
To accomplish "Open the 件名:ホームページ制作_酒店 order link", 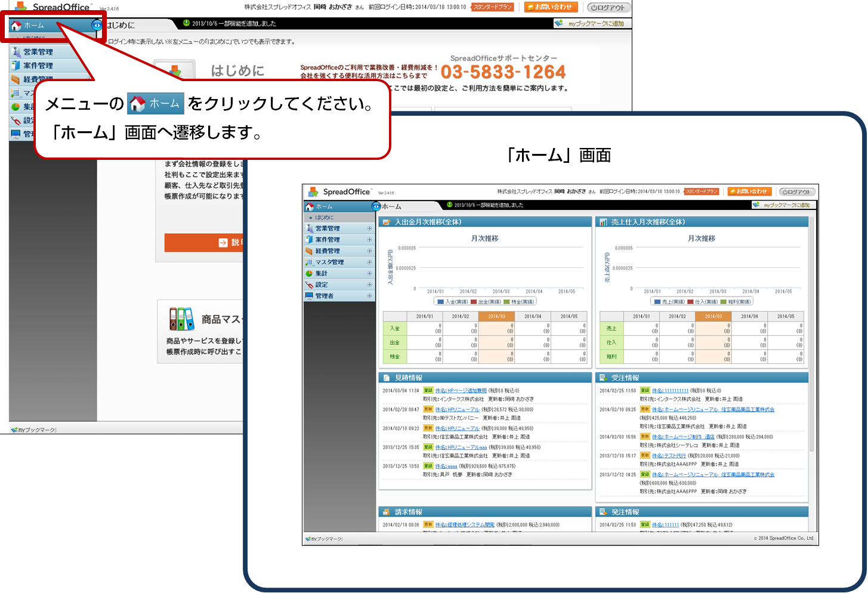I will 682,437.
